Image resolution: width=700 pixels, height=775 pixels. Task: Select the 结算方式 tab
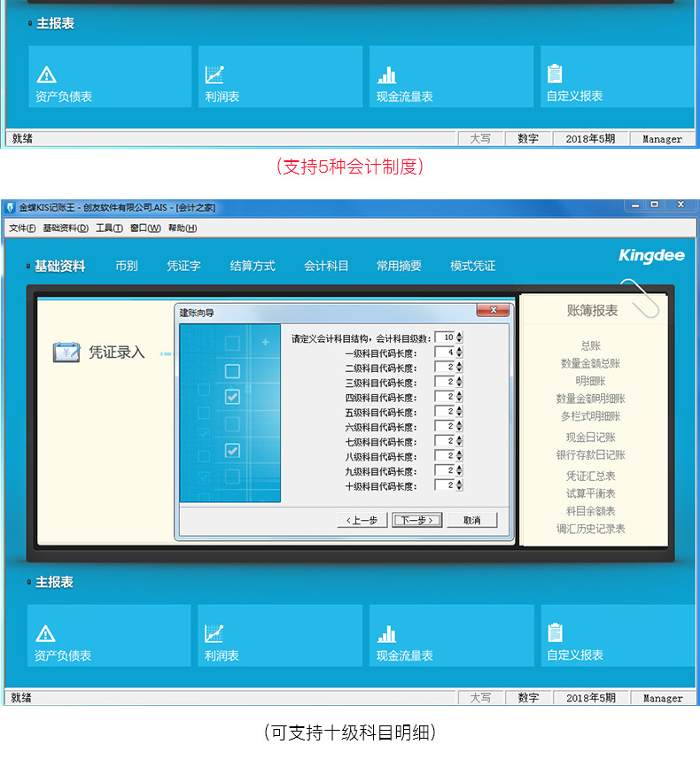(253, 266)
